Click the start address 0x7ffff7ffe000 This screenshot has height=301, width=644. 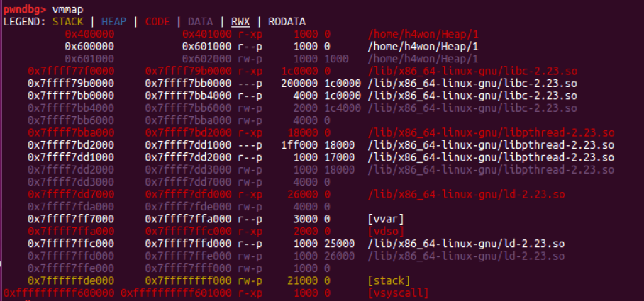71,268
